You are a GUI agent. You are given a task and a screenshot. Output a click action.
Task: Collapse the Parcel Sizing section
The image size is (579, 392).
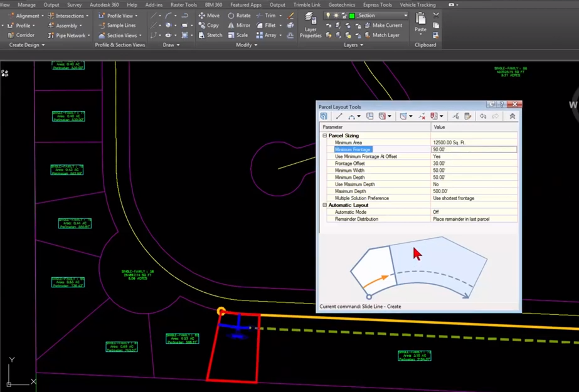coord(324,135)
